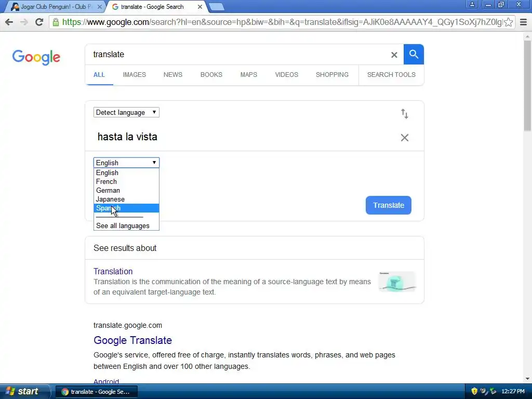Select Spanish in the language list

pos(126,208)
